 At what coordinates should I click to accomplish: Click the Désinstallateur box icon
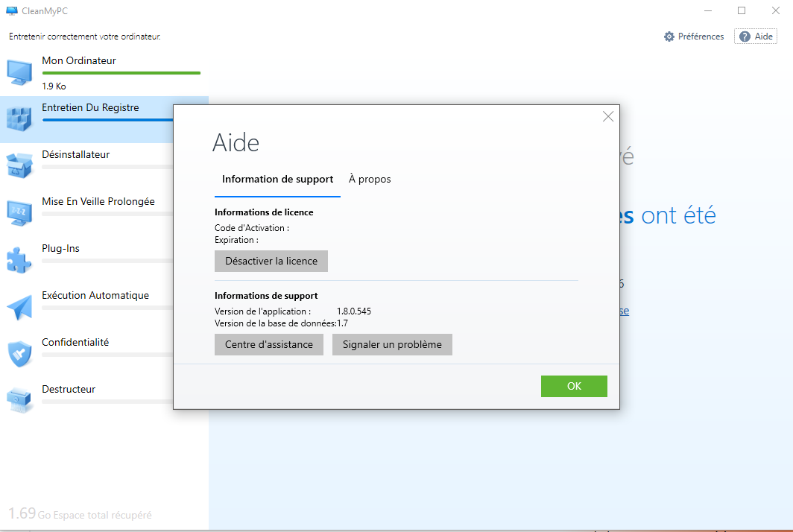[x=19, y=166]
